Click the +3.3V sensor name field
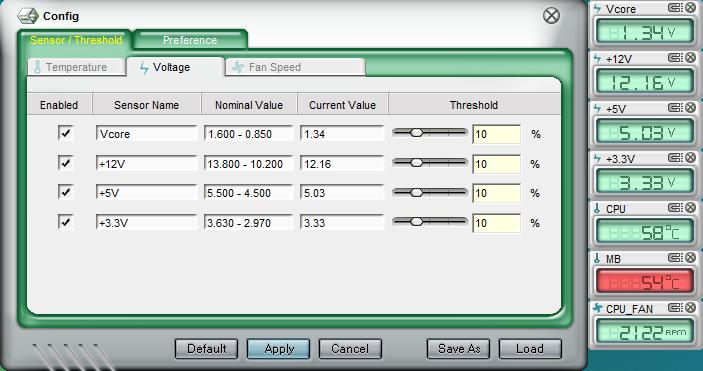 [146, 223]
